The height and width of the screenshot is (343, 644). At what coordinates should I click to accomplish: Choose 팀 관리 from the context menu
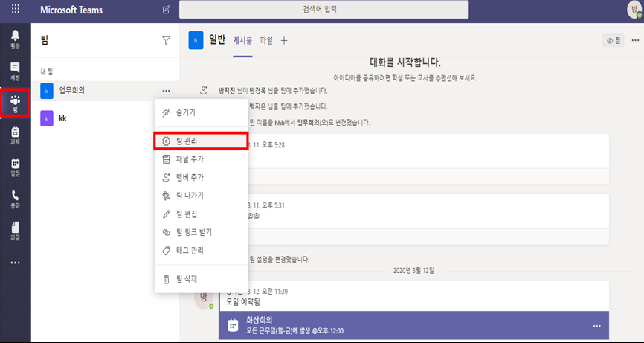click(x=202, y=141)
